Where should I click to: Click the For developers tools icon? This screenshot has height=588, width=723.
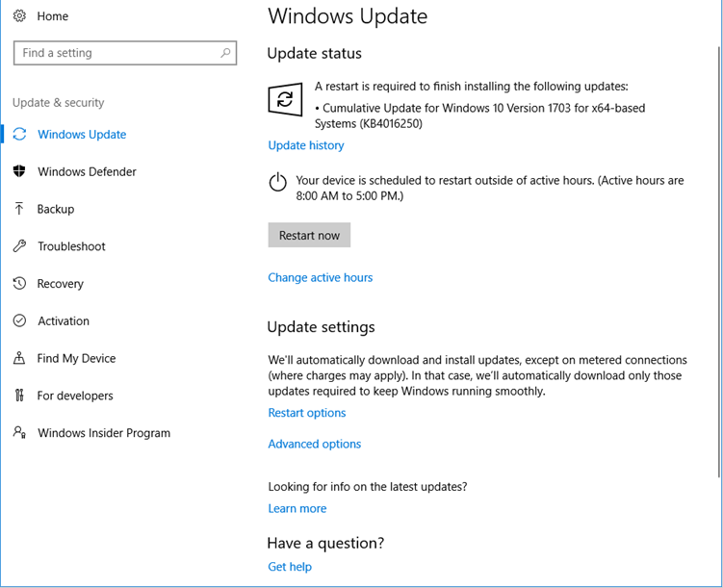coord(19,396)
